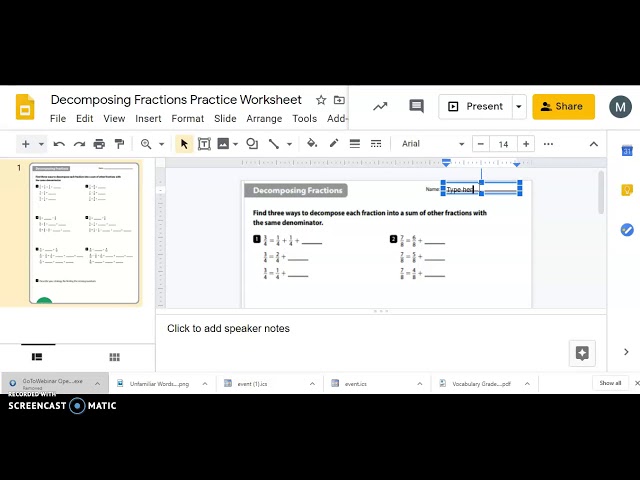The height and width of the screenshot is (480, 640).
Task: Click to add speaker notes
Action: pyautogui.click(x=228, y=329)
